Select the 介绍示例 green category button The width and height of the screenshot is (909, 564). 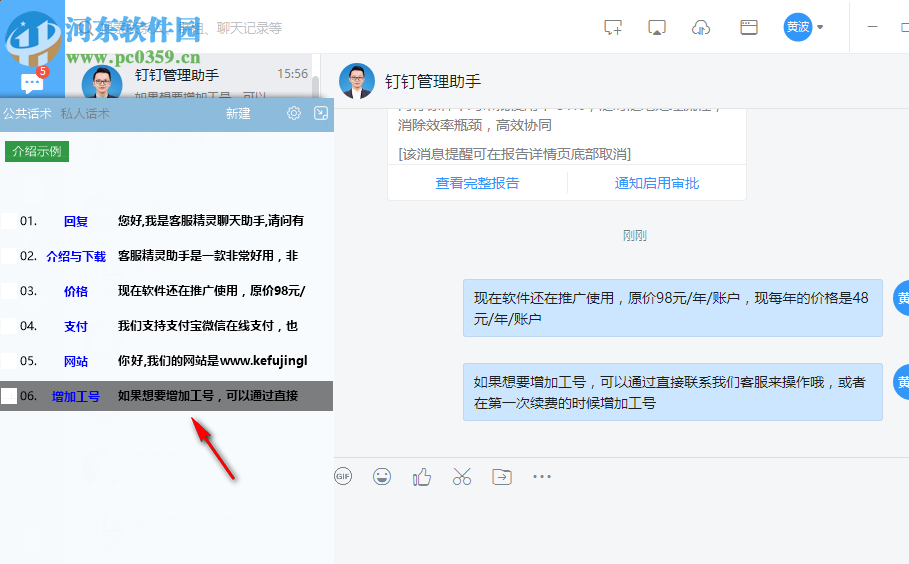[37, 151]
